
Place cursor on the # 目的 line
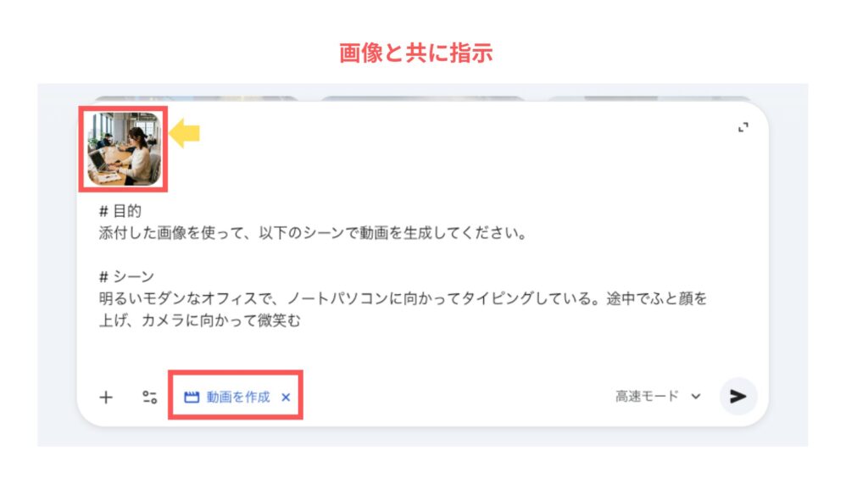(x=120, y=211)
